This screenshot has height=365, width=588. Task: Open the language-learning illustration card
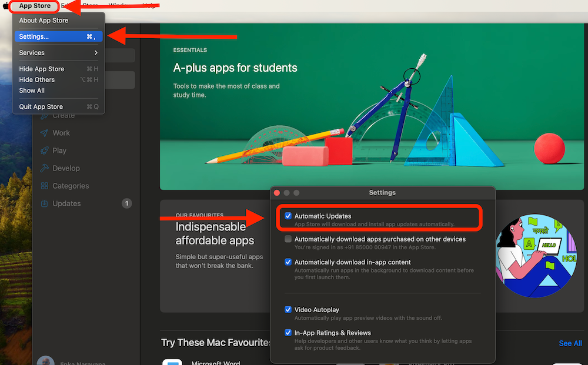click(x=536, y=256)
